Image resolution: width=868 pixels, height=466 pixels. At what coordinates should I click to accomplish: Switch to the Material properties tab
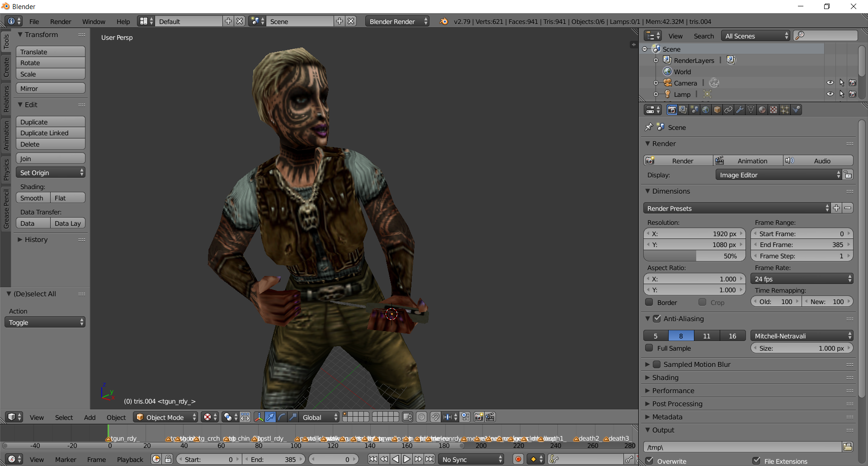[762, 110]
